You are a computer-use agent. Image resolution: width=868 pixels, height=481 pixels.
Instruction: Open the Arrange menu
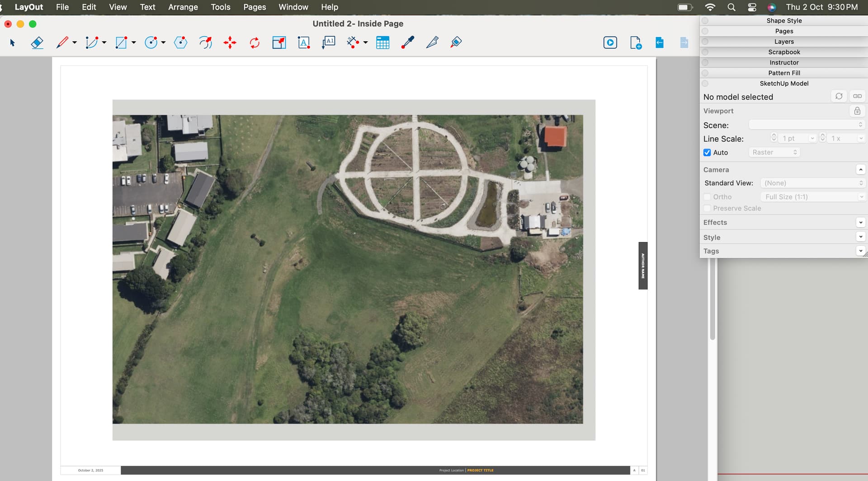[x=183, y=7]
